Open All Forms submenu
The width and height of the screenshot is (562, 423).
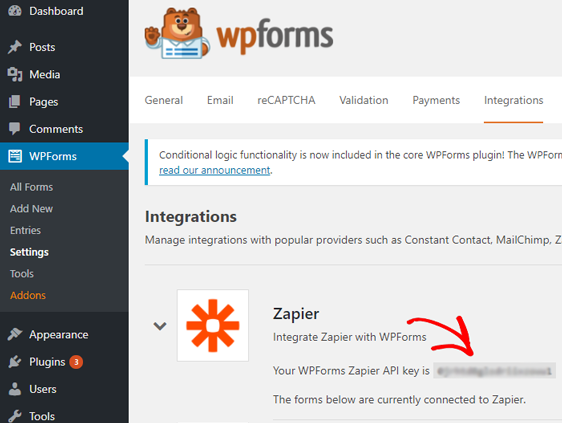[x=32, y=187]
